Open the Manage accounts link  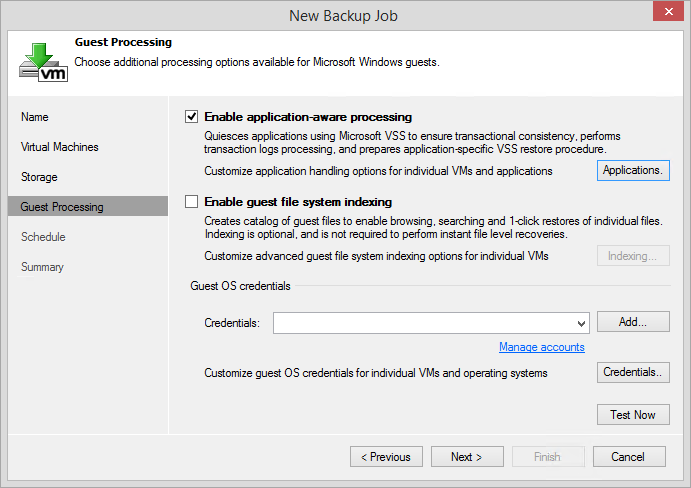[x=542, y=347]
